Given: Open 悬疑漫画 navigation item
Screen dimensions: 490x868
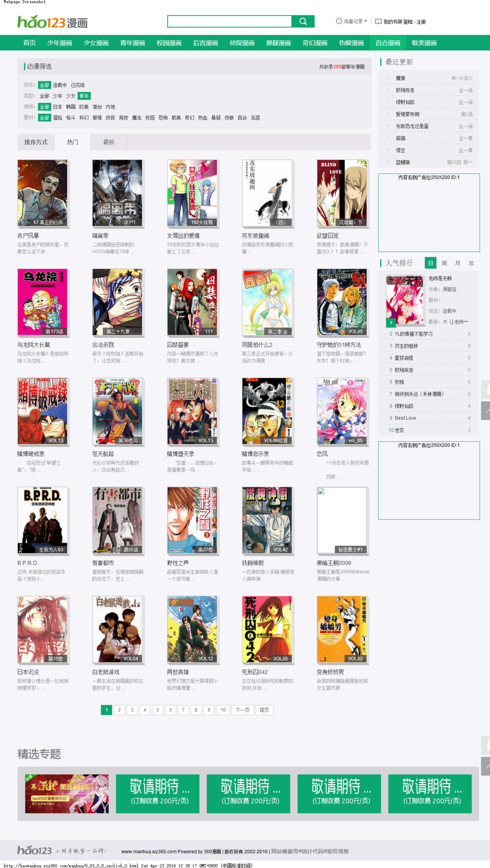Looking at the screenshot, I should tap(278, 43).
